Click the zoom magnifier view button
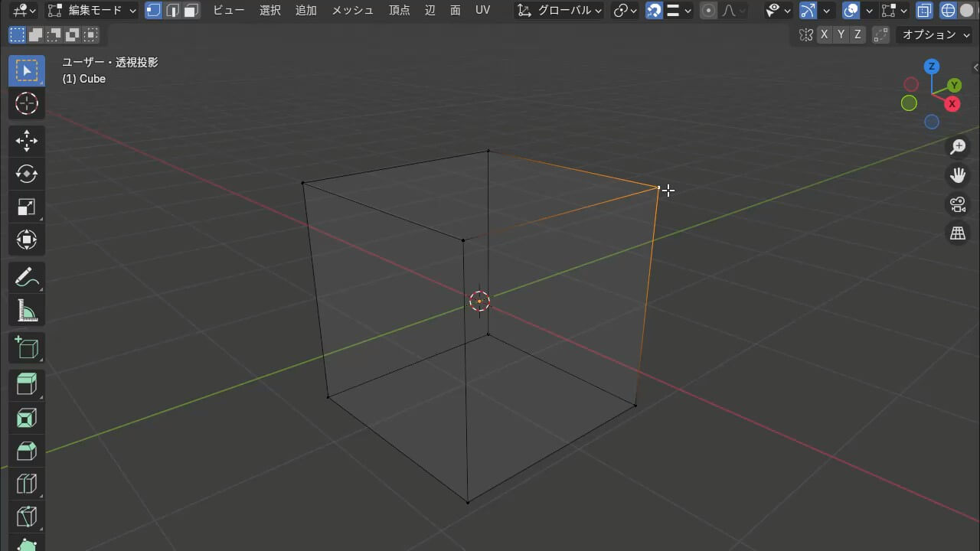980x551 pixels. pyautogui.click(x=958, y=147)
